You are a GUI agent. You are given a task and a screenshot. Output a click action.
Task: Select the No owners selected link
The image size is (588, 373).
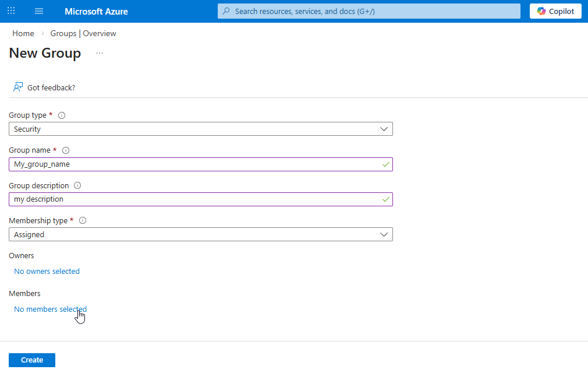pyautogui.click(x=47, y=271)
